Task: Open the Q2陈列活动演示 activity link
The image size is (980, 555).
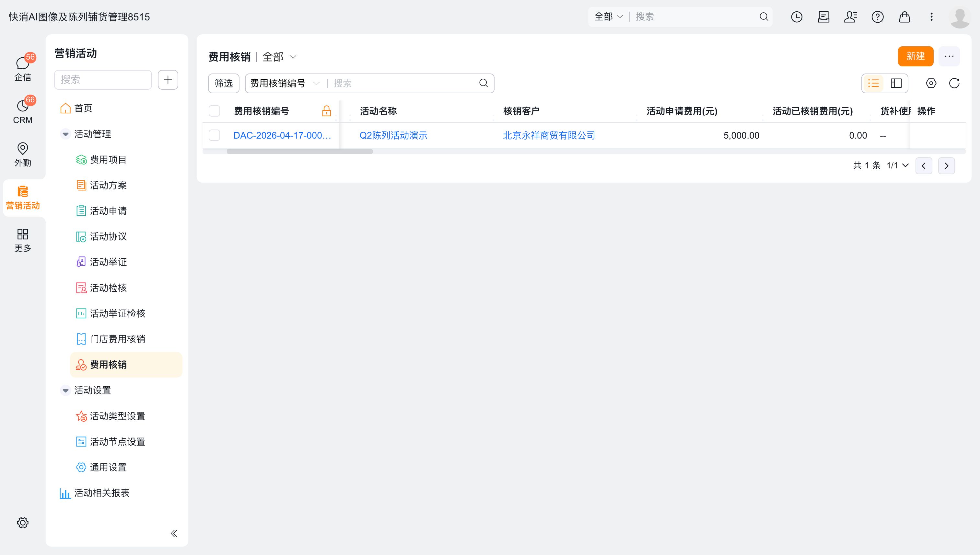Action: [393, 135]
